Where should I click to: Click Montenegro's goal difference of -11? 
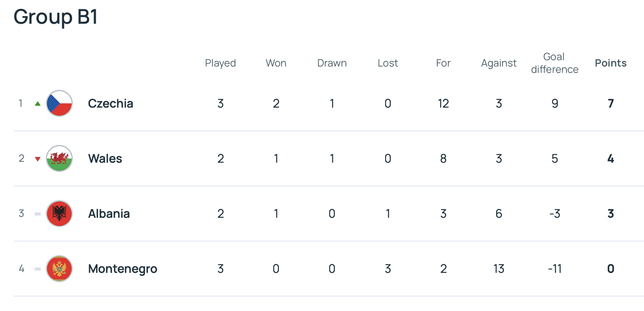555,269
